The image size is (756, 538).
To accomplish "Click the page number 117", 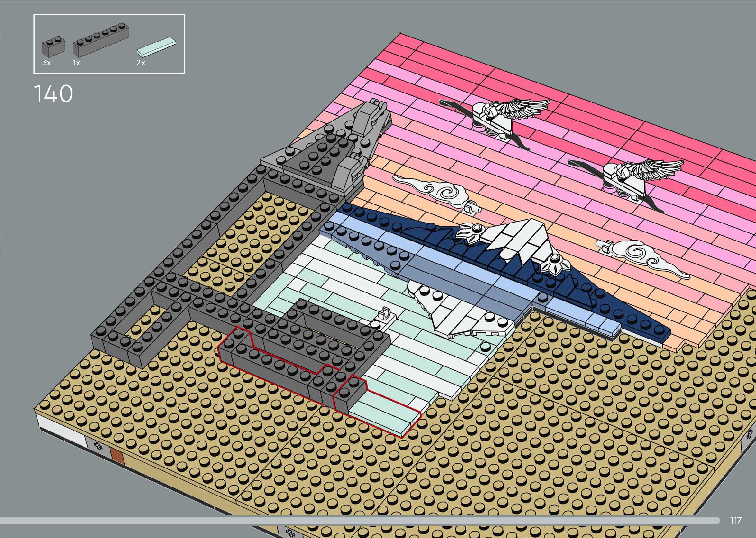I will (x=735, y=520).
